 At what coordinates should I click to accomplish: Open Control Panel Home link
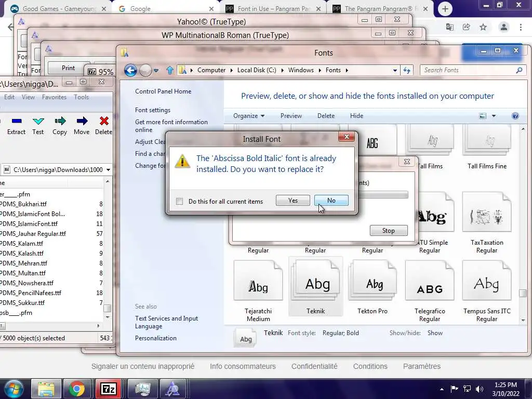tap(163, 91)
